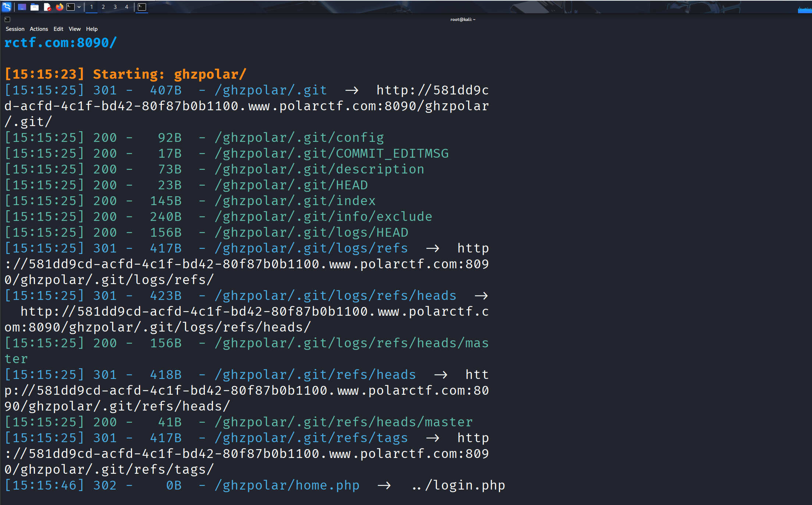Open the Actions menu
The height and width of the screenshot is (505, 812).
click(39, 29)
